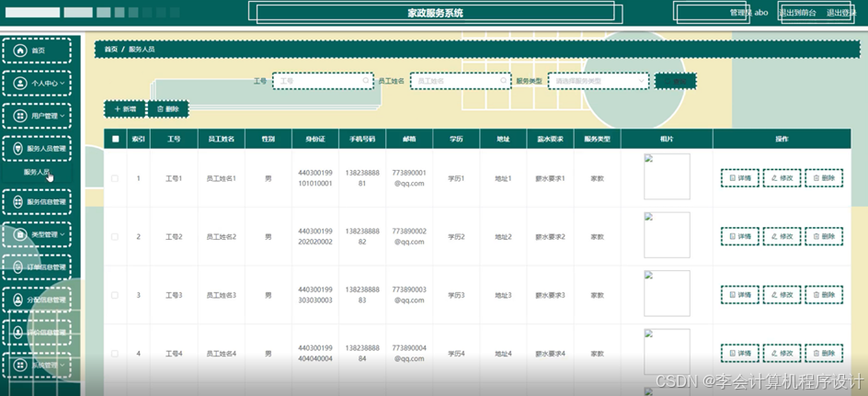This screenshot has width=868, height=396.
Task: Click the 地址3 cell
Action: (503, 295)
